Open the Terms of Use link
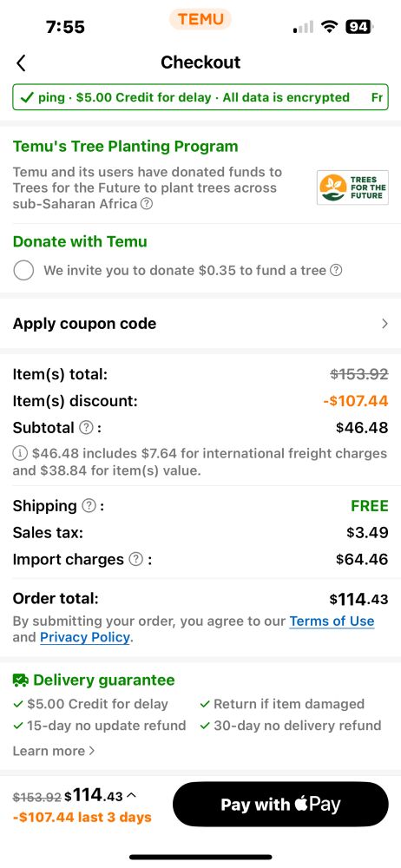The image size is (401, 868). 332,621
